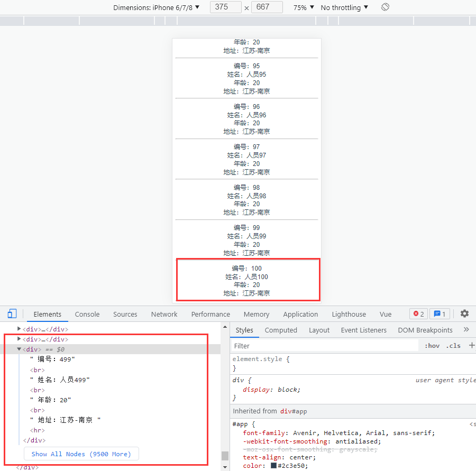Switch to the Vue devtools tab
The image size is (476, 471).
386,314
